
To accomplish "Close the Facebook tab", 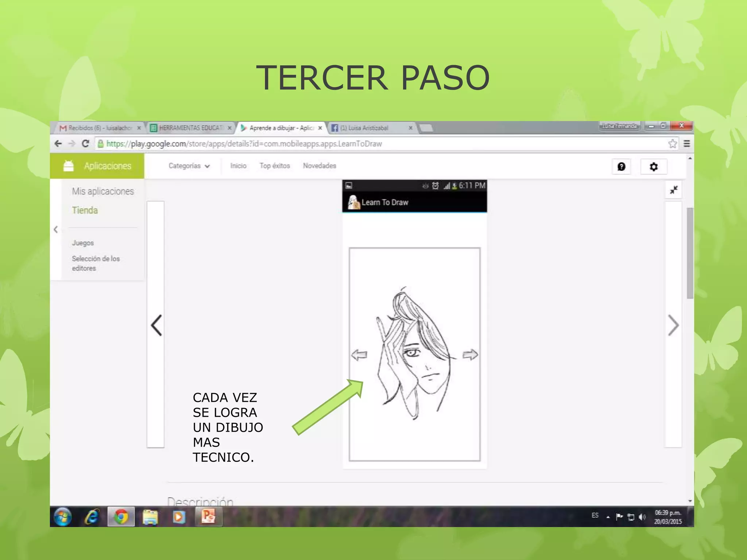I will tap(410, 128).
